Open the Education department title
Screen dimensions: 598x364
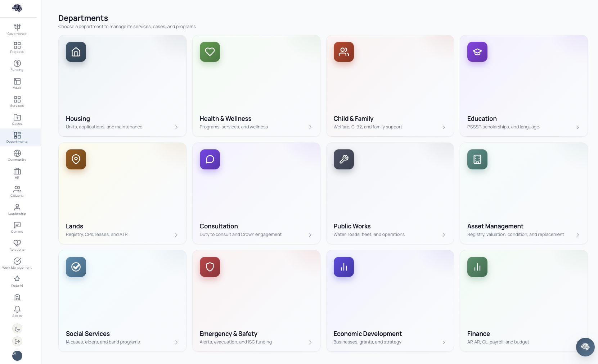point(482,119)
